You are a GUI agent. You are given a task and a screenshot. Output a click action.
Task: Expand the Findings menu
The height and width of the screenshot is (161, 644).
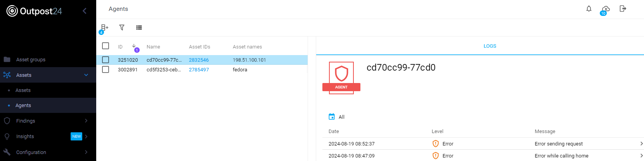coord(86,121)
